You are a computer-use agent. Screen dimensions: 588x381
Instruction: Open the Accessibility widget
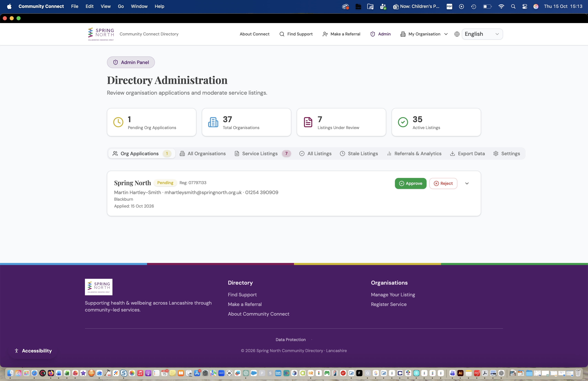tap(33, 351)
